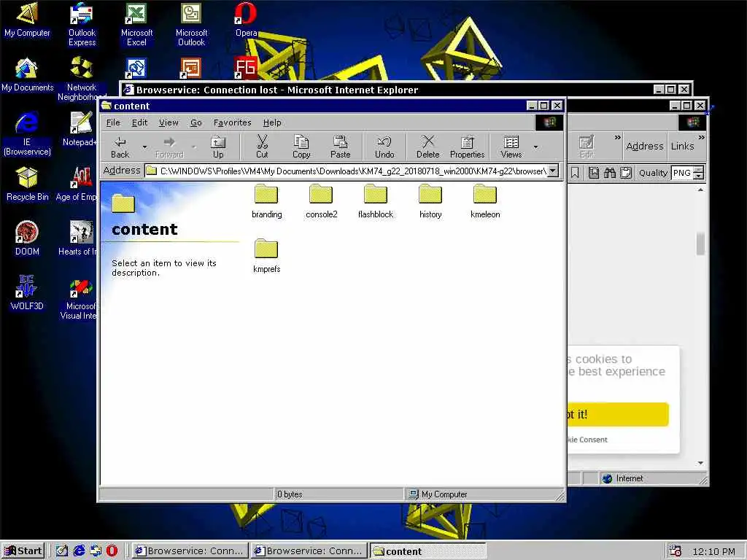Select the kmprefs folder

coord(266,256)
